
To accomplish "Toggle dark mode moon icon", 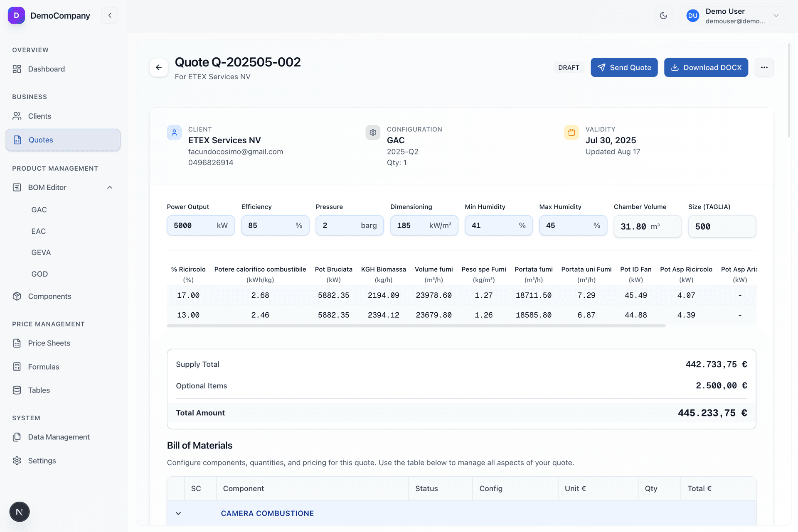I will pos(663,16).
